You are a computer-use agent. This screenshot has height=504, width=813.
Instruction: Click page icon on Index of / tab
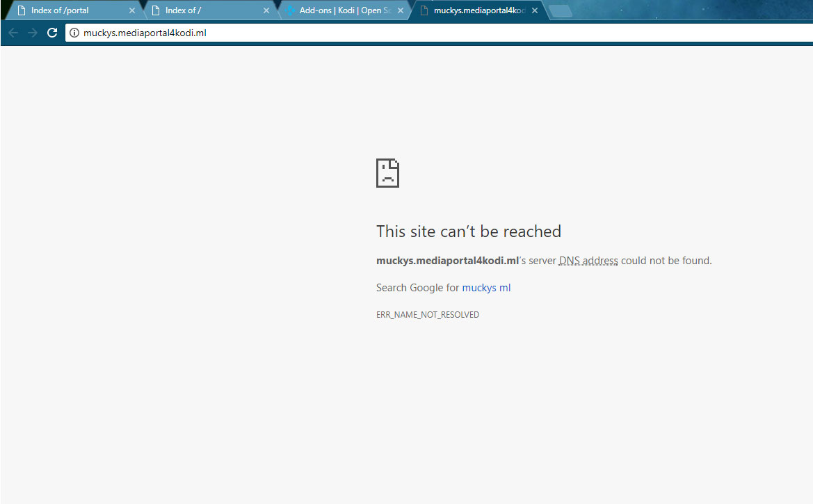point(156,10)
